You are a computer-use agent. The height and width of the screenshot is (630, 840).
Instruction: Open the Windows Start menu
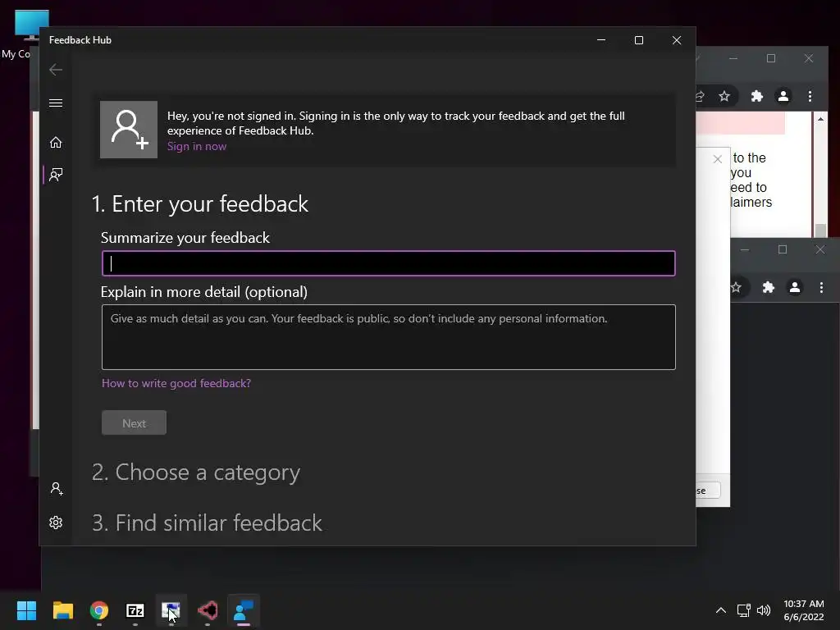26,610
